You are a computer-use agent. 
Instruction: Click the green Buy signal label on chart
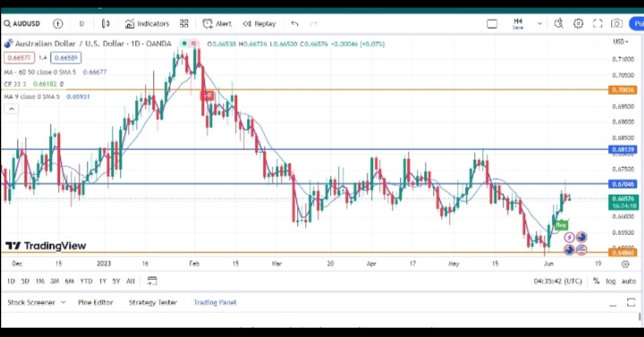(561, 225)
